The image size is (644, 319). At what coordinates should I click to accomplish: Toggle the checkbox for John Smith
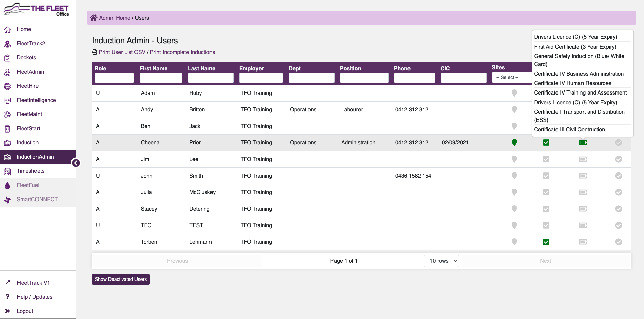click(x=546, y=176)
